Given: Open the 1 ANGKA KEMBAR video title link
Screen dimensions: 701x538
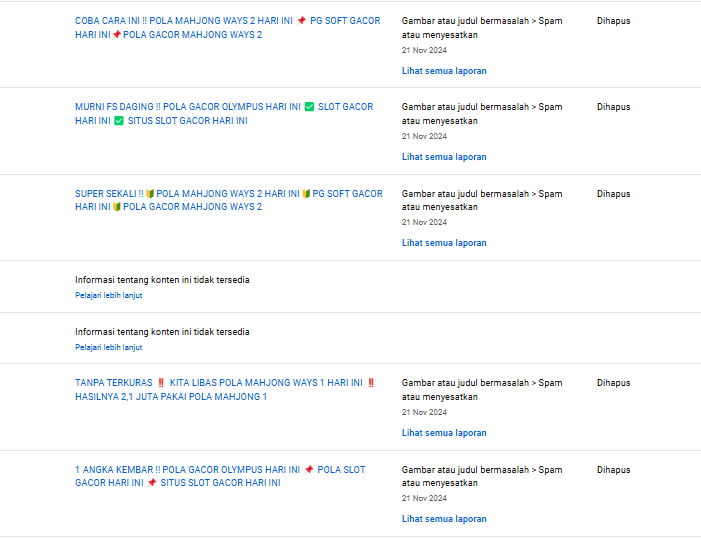Looking at the screenshot, I should [x=220, y=476].
